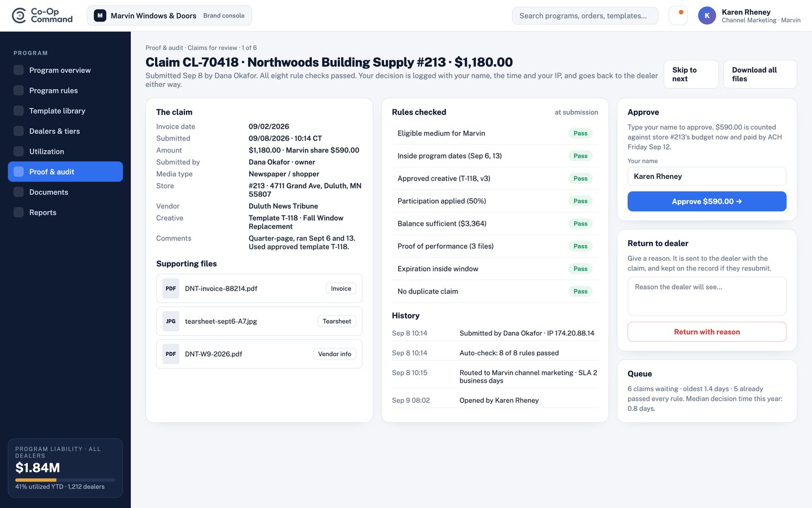Go to Template library

point(65,111)
